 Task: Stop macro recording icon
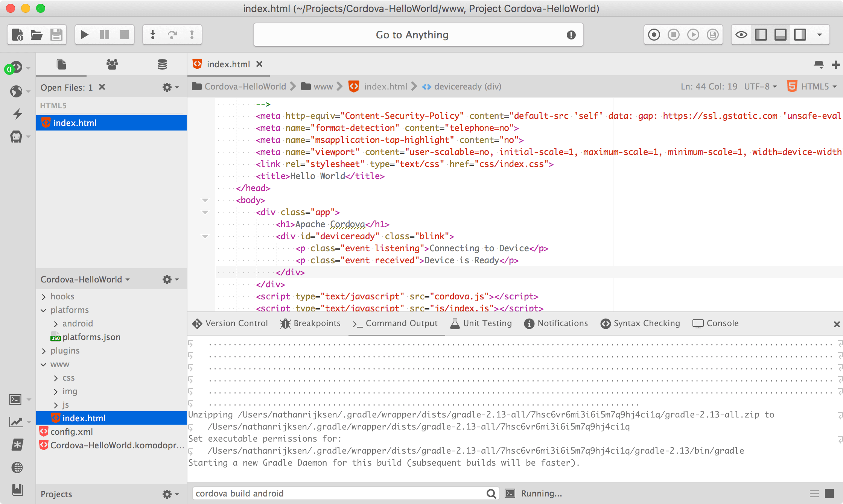click(x=674, y=35)
